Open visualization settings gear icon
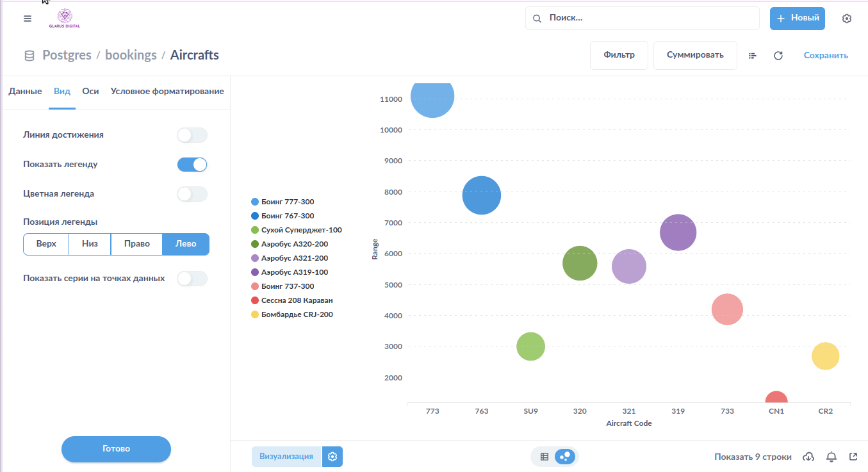 [x=332, y=457]
